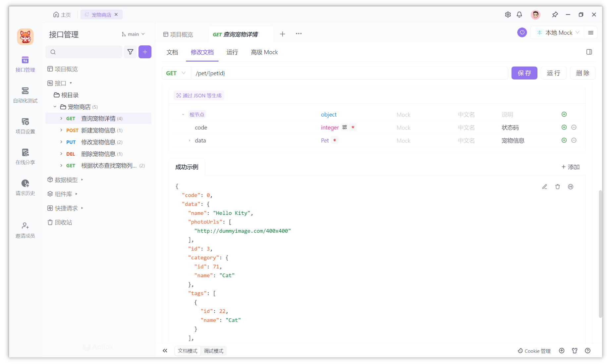
Task: Toggle the right side panel layout icon
Action: click(589, 52)
